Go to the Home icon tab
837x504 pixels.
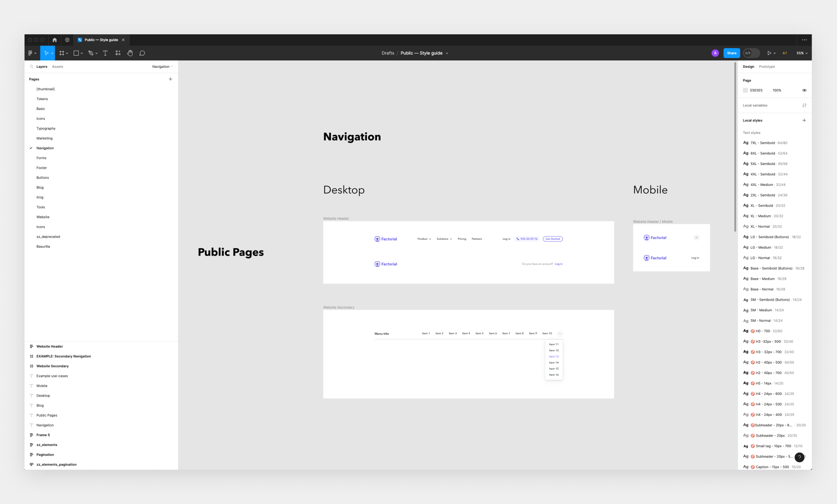54,40
